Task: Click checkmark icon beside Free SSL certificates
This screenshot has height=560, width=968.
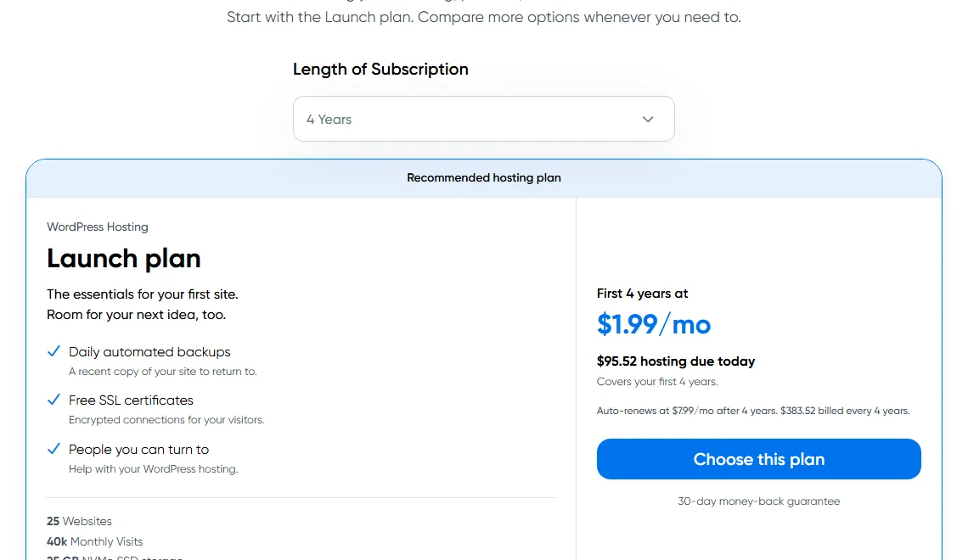Action: tap(53, 400)
